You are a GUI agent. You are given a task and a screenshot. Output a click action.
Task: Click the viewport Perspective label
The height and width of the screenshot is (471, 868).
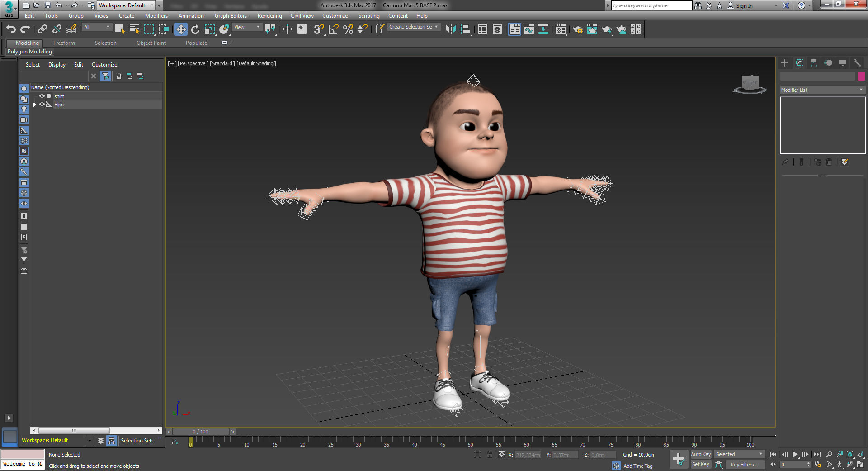193,63
